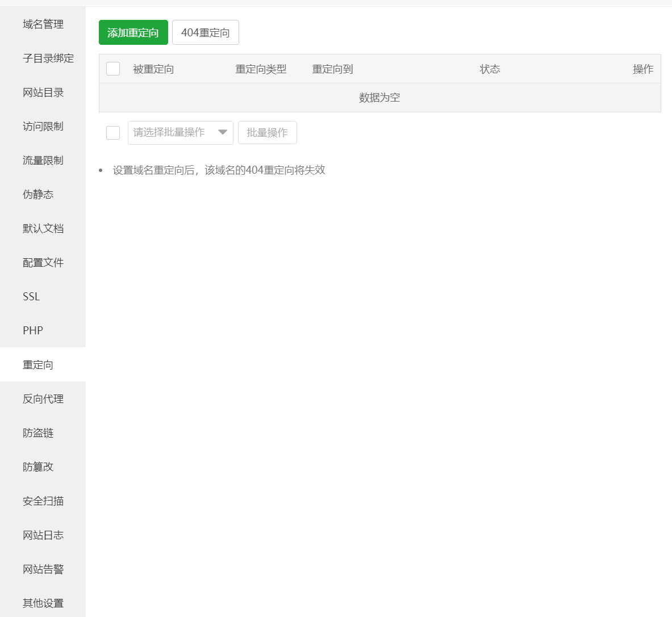672x617 pixels.
Task: Select the 重定向 sidebar item
Action: [x=43, y=365]
